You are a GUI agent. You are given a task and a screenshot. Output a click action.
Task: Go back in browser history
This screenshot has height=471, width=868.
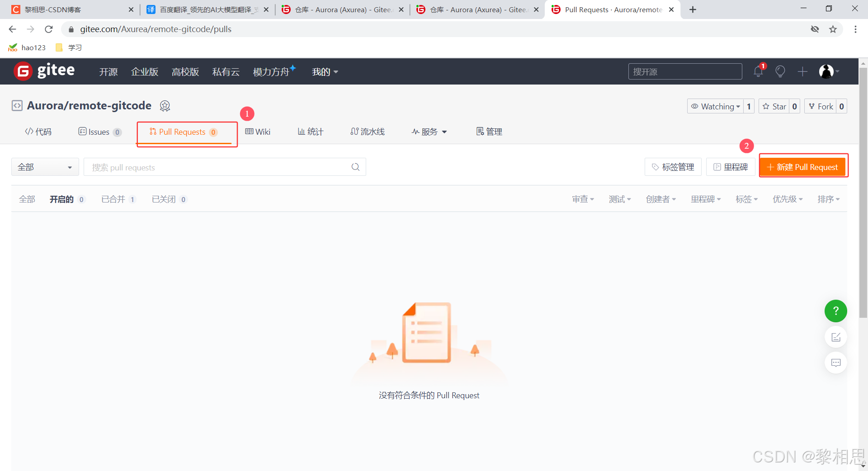point(12,29)
